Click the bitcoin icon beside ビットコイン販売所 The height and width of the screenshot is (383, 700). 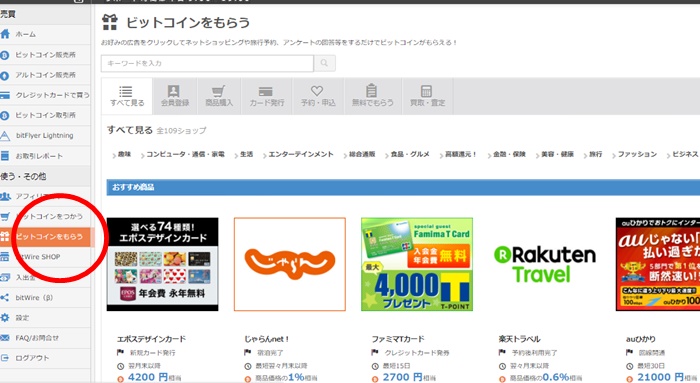click(5, 55)
